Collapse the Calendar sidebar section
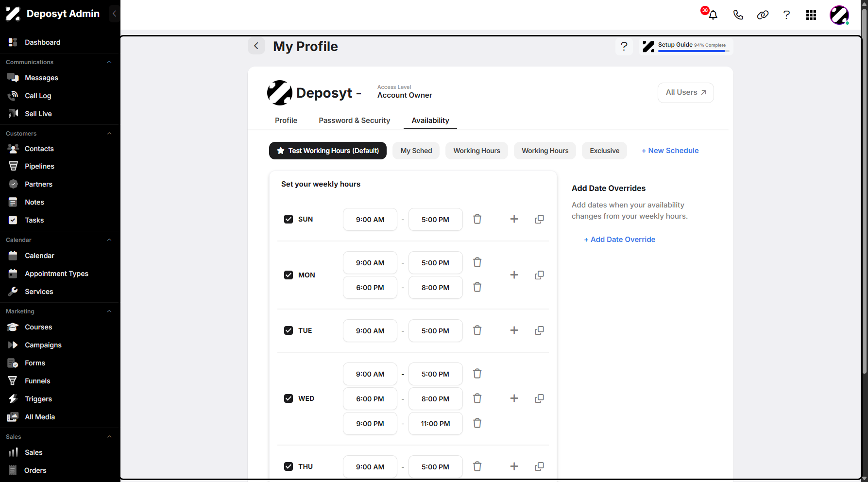The image size is (868, 482). (109, 240)
